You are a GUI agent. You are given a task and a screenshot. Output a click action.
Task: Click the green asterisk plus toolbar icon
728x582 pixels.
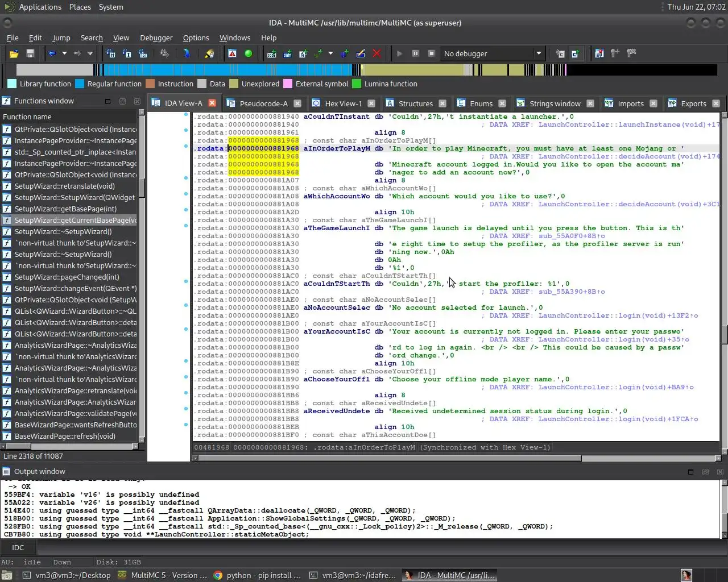pos(318,53)
